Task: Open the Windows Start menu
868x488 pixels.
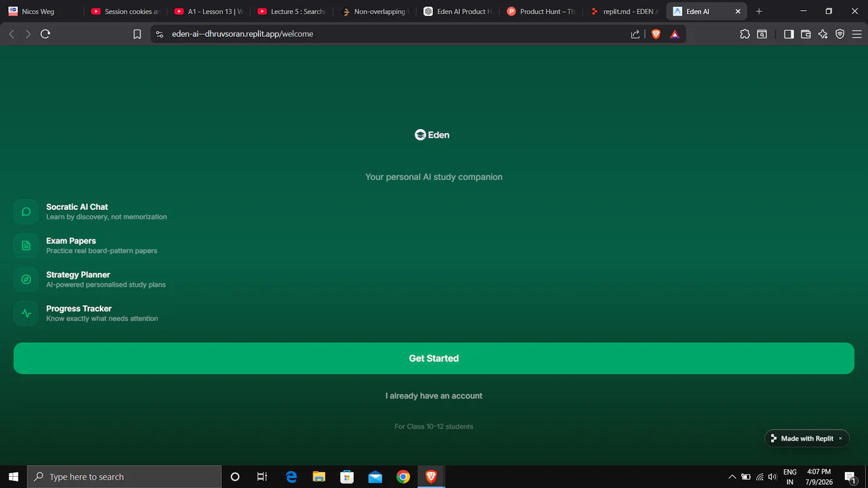Action: (14, 477)
